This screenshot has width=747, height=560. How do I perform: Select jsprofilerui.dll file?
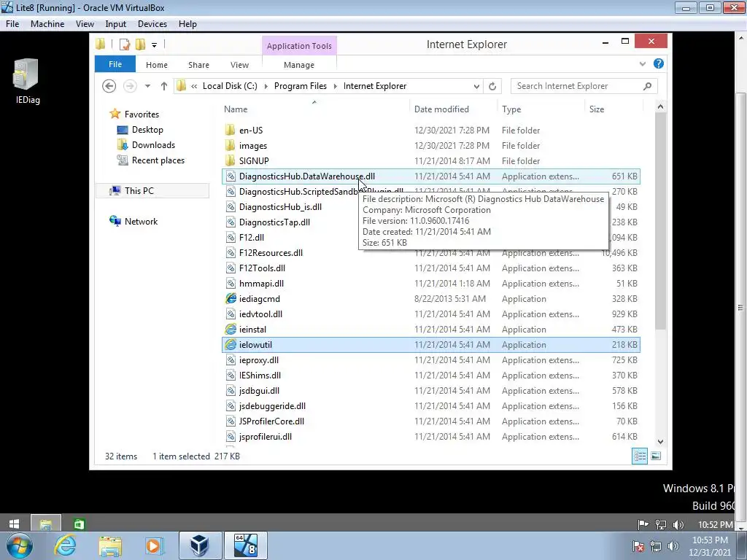coord(430,437)
